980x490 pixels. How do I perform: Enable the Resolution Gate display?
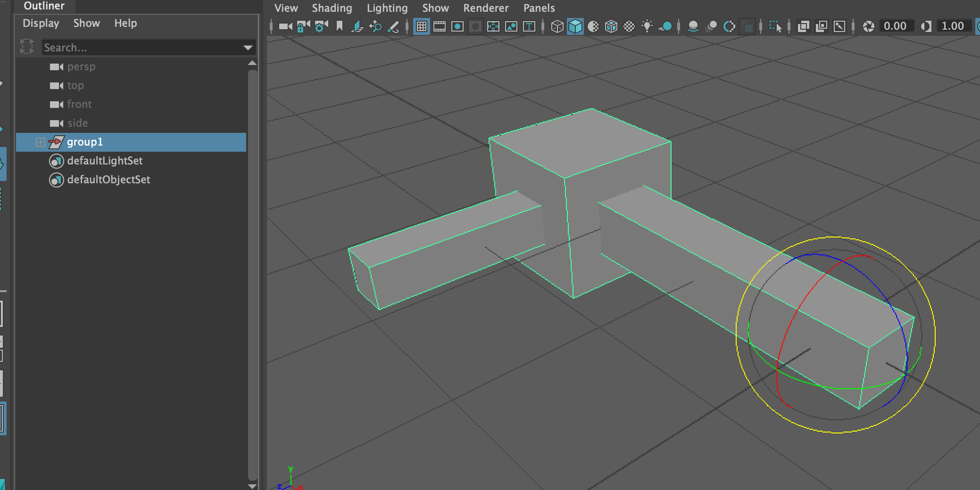pos(457,27)
